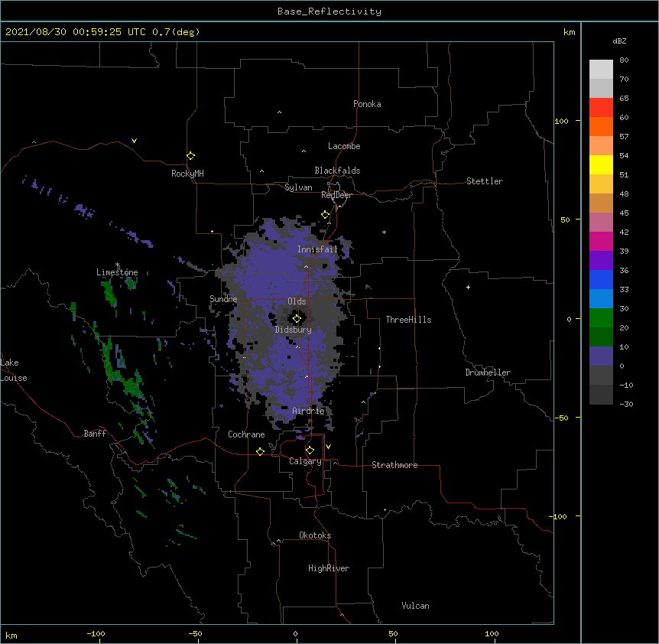
Task: Click the magenta 39-42 dBZ legend swatch
Action: 601,241
